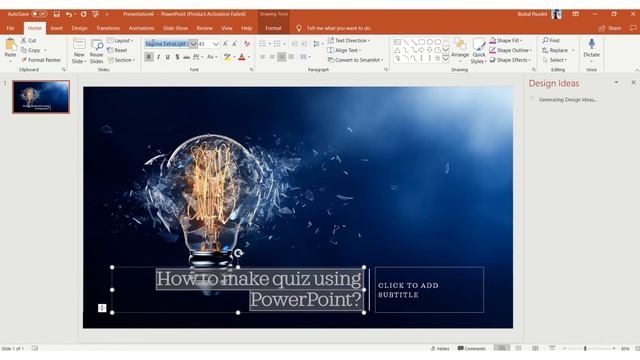Switch to the Insert tab
Image resolution: width=640 pixels, height=360 pixels.
56,28
